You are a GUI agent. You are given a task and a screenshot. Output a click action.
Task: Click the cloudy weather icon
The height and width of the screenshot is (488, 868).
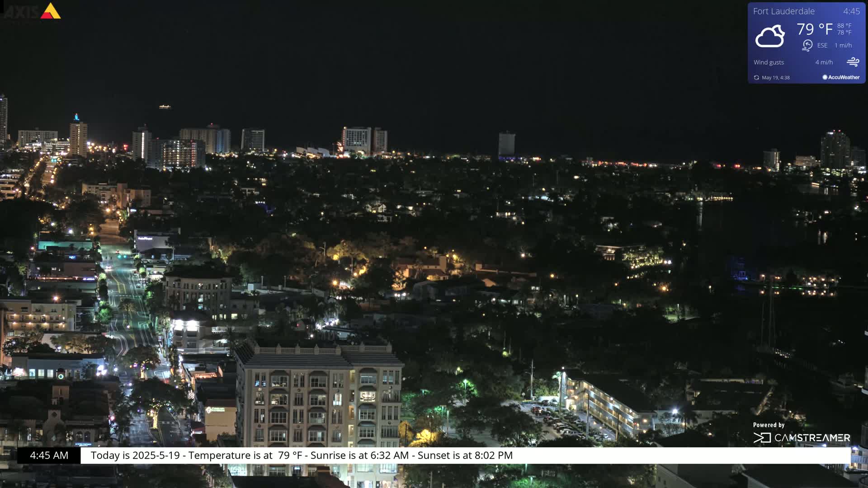point(770,36)
